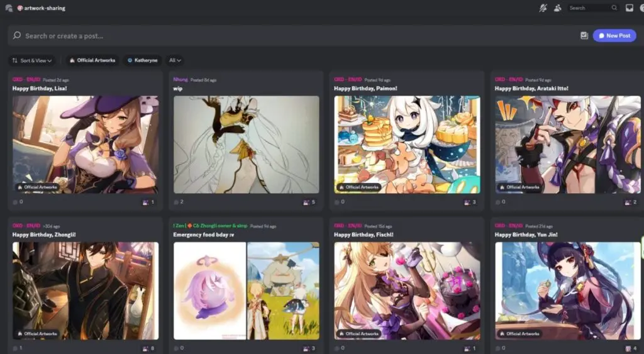
Task: Open the Emergency food bday post thumbnail
Action: (x=246, y=290)
